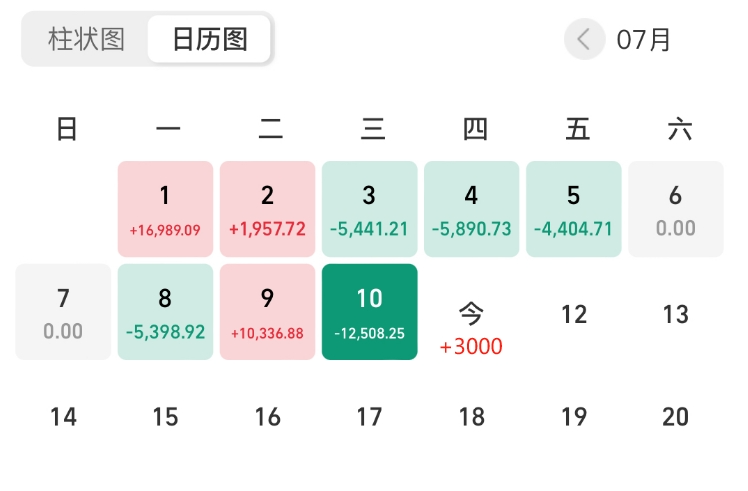Select calendar date 20
This screenshot has height=491, width=748.
(x=676, y=417)
